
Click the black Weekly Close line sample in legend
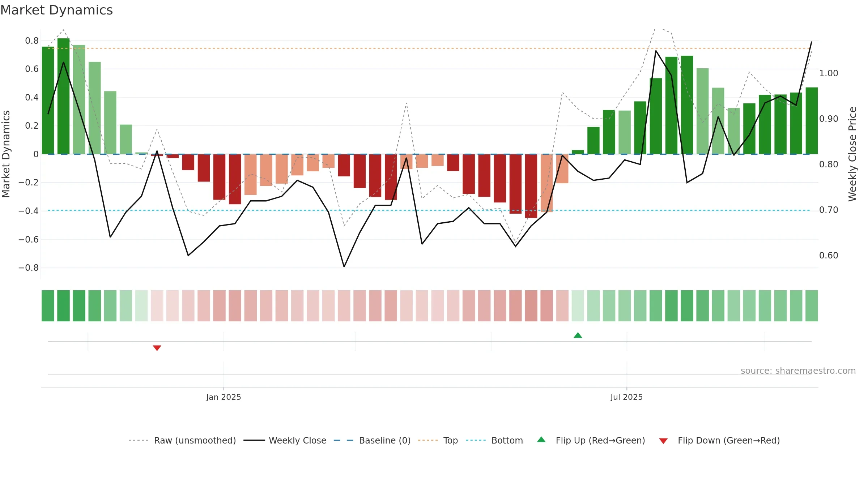click(x=254, y=440)
